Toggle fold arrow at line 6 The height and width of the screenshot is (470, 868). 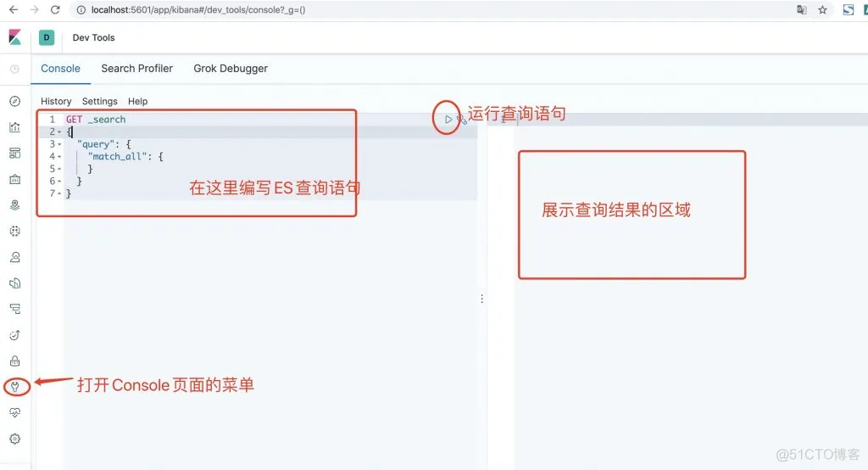click(60, 182)
